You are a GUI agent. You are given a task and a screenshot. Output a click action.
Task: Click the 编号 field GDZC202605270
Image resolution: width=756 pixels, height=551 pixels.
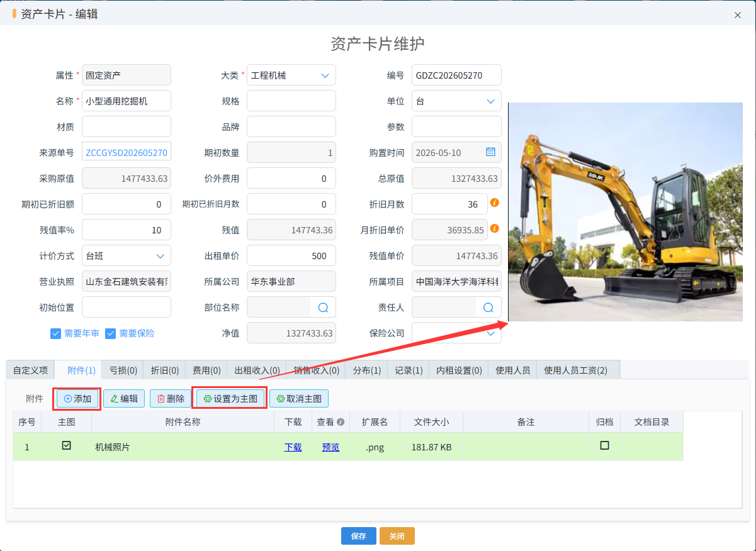(456, 75)
